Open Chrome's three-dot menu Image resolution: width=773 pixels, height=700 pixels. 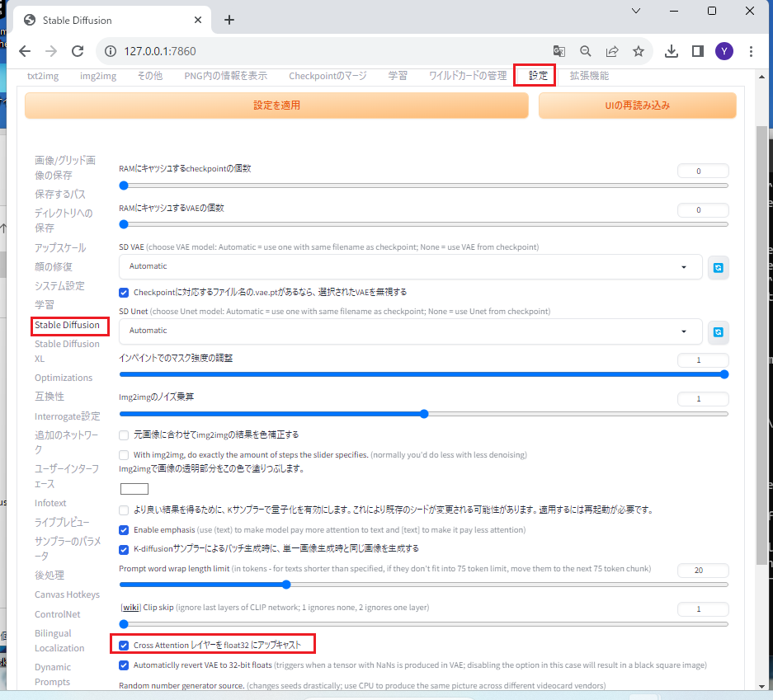751,51
